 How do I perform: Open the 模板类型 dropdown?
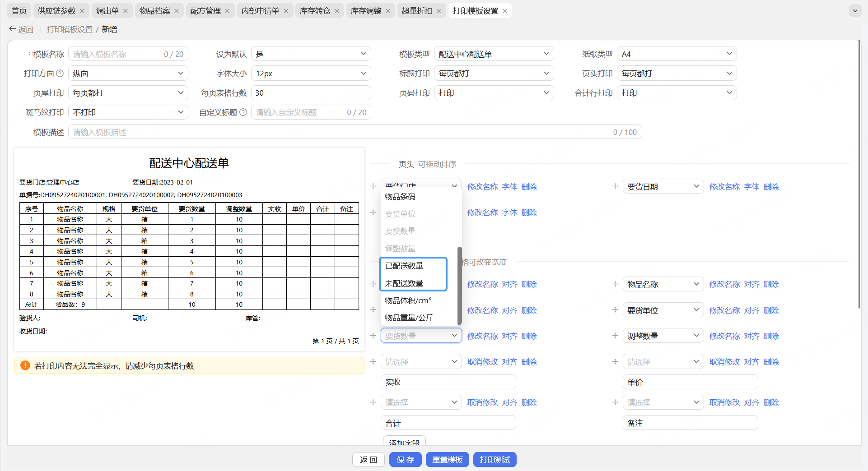pyautogui.click(x=494, y=54)
